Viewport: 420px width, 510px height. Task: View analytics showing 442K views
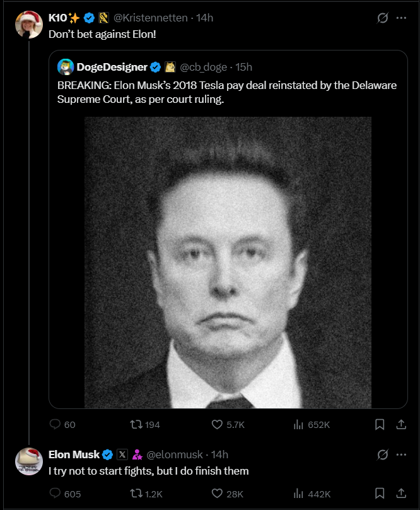(x=299, y=494)
